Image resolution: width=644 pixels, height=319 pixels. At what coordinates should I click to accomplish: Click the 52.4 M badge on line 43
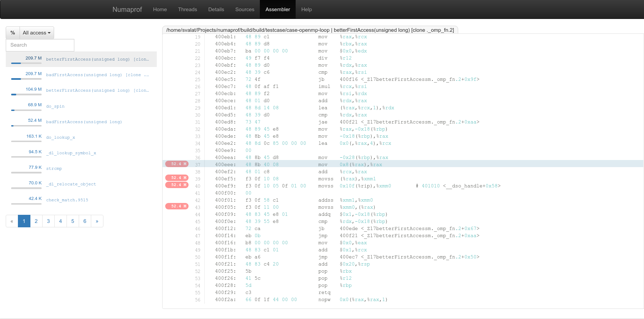177,206
